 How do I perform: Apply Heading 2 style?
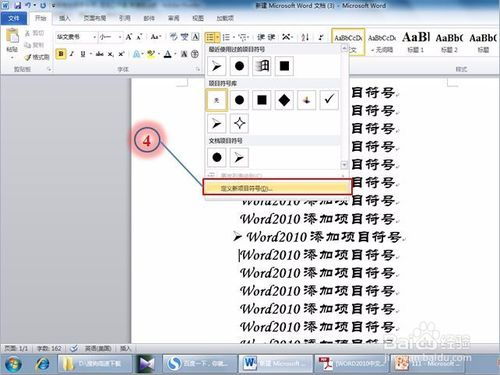point(449,42)
